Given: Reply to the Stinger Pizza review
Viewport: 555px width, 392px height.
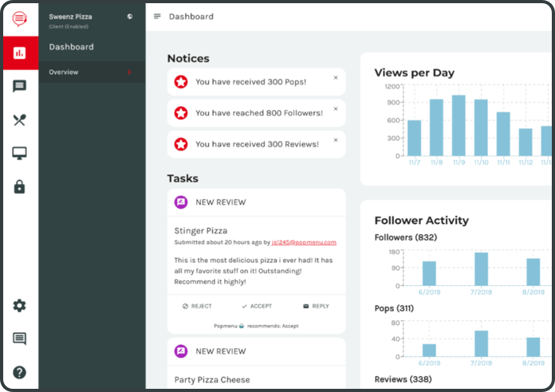Looking at the screenshot, I should [x=316, y=306].
